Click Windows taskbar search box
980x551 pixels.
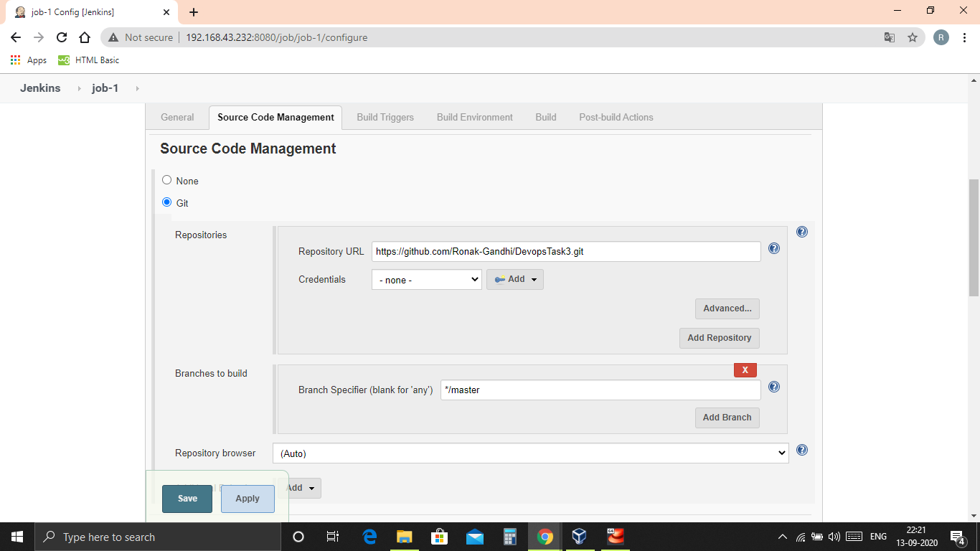158,537
